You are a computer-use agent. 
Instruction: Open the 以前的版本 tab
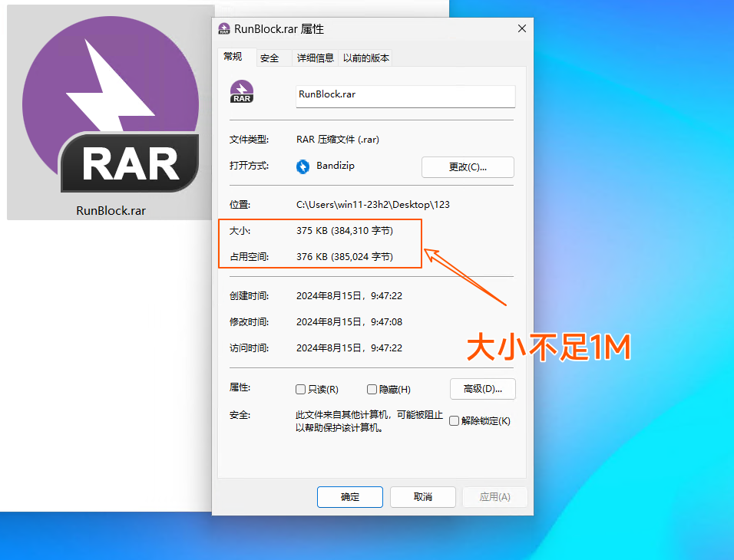click(365, 58)
